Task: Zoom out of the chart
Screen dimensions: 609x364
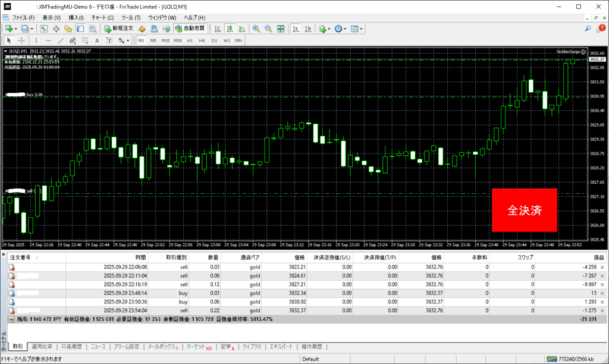Action: [x=268, y=28]
